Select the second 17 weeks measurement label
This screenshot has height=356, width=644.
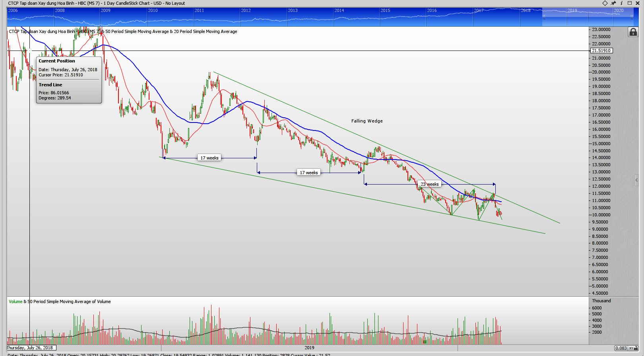pyautogui.click(x=308, y=173)
